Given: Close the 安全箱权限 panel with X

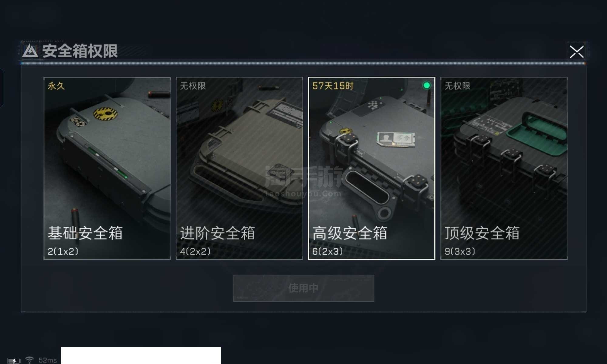Looking at the screenshot, I should click(x=576, y=52).
